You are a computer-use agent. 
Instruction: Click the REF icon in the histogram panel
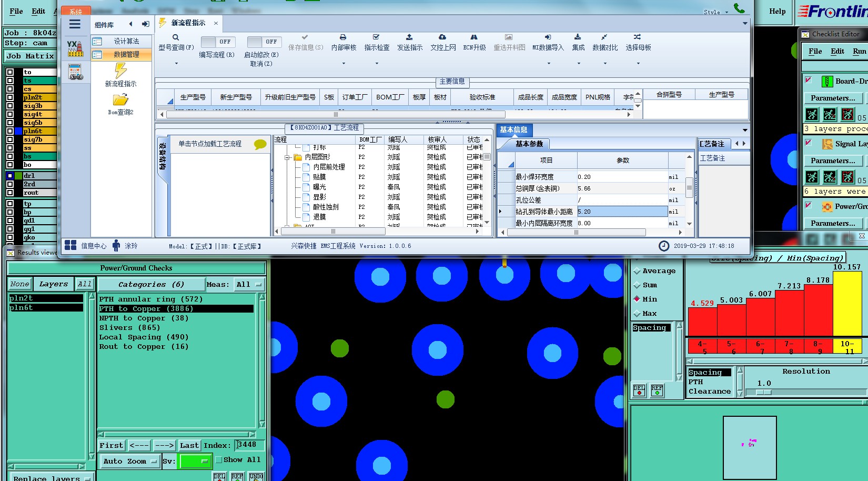pyautogui.click(x=657, y=390)
